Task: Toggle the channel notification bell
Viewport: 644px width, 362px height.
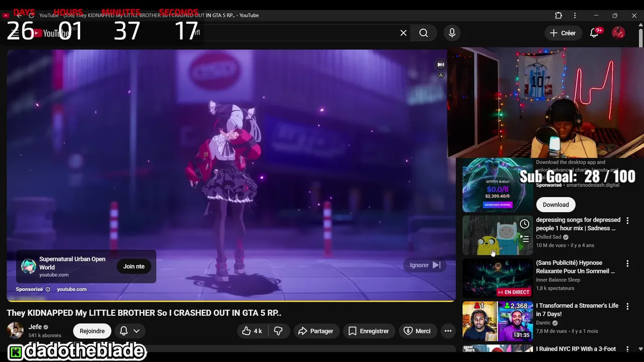Action: click(124, 331)
